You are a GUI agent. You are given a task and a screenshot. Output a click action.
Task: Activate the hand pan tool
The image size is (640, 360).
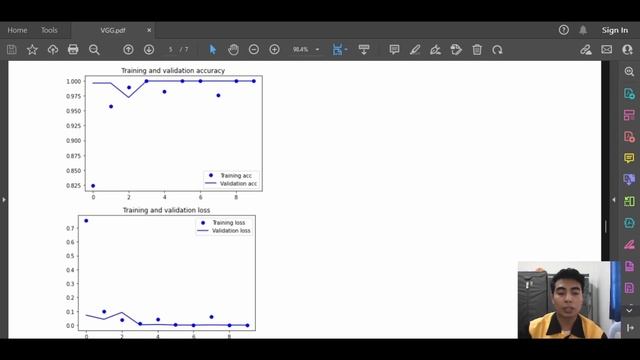(x=233, y=50)
